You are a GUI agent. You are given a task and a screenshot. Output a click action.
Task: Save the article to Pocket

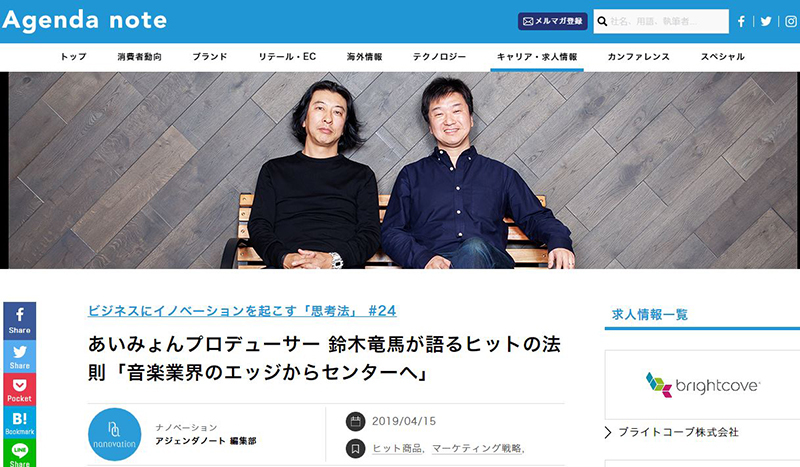(x=19, y=389)
